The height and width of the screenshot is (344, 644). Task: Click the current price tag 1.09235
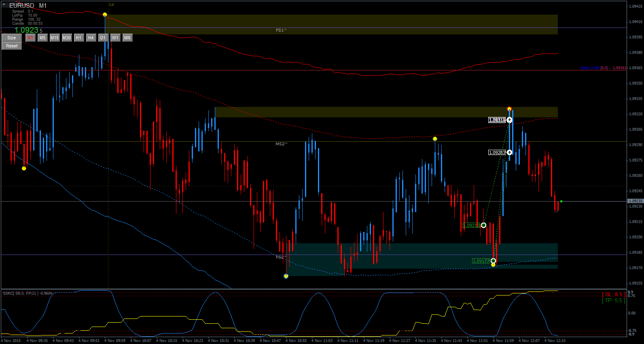point(635,201)
